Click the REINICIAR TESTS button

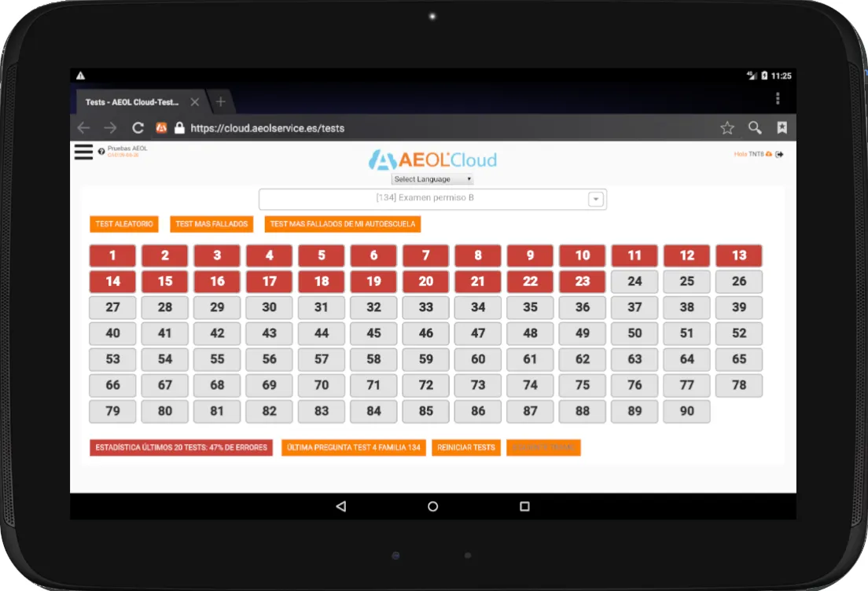click(466, 447)
